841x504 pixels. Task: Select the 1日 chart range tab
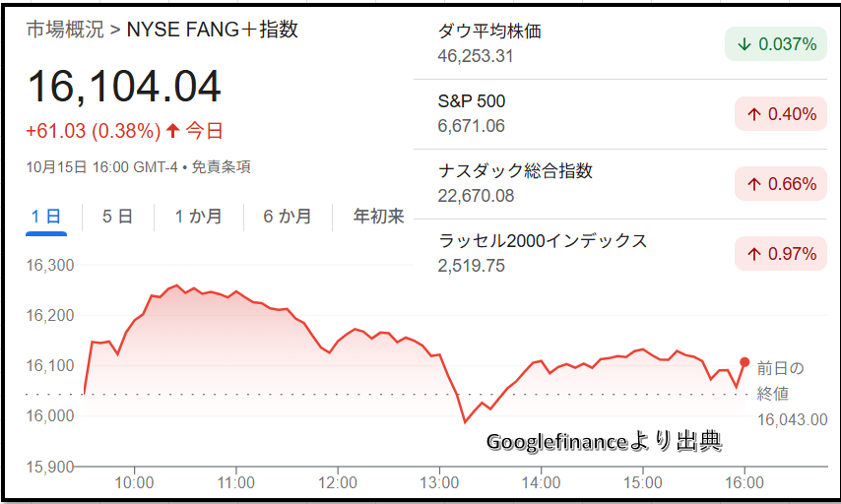(46, 217)
